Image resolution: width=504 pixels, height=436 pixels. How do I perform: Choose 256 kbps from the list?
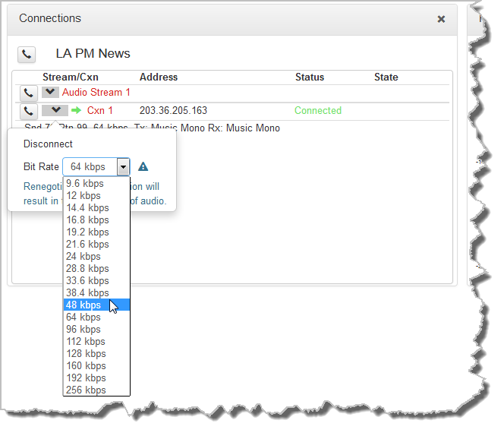[96, 390]
